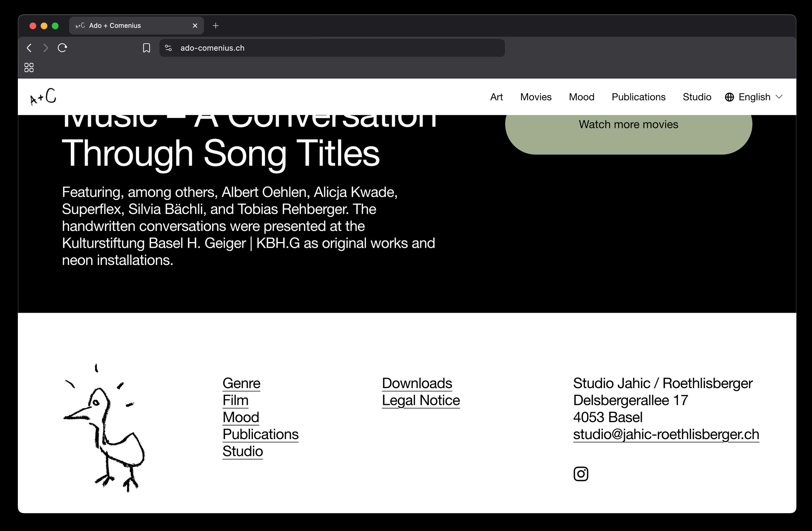812x531 pixels.
Task: Open the Publications footer link
Action: [x=260, y=435]
